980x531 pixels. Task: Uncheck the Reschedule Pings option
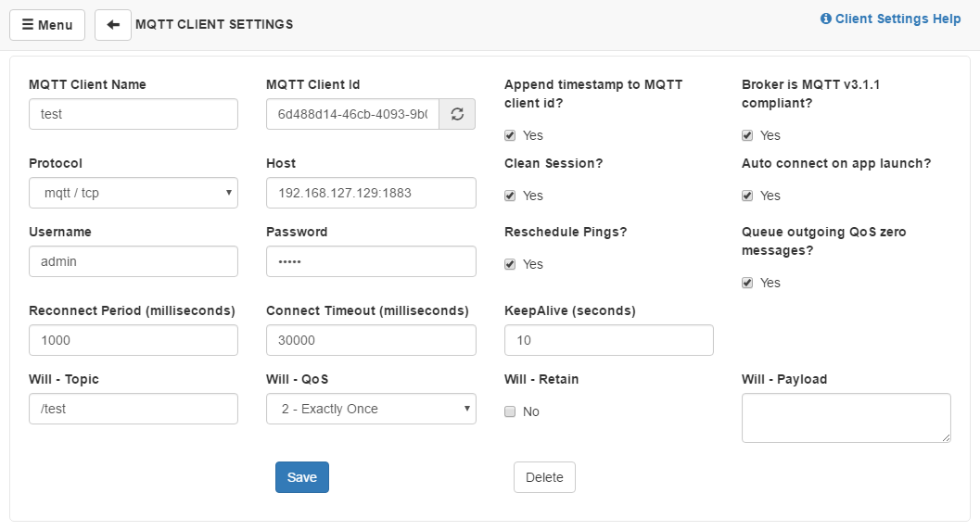510,264
